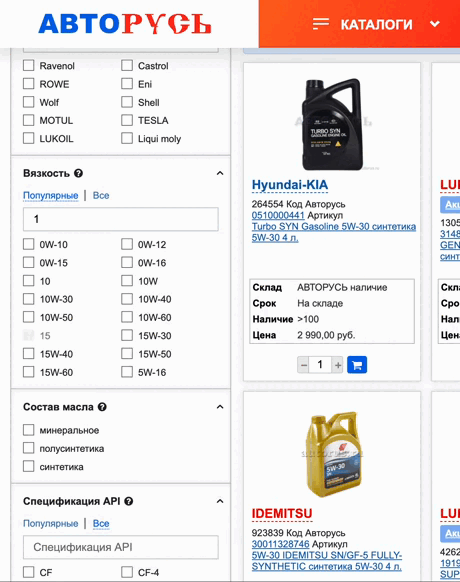
Task: Check the Liqui moly brand box
Action: (127, 138)
